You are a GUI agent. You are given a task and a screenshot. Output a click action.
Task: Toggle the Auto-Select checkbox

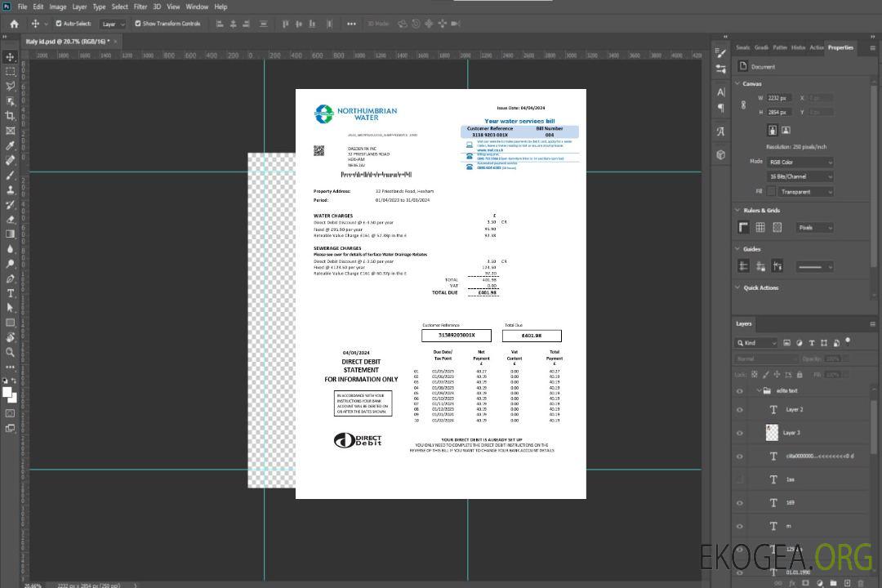pos(58,24)
